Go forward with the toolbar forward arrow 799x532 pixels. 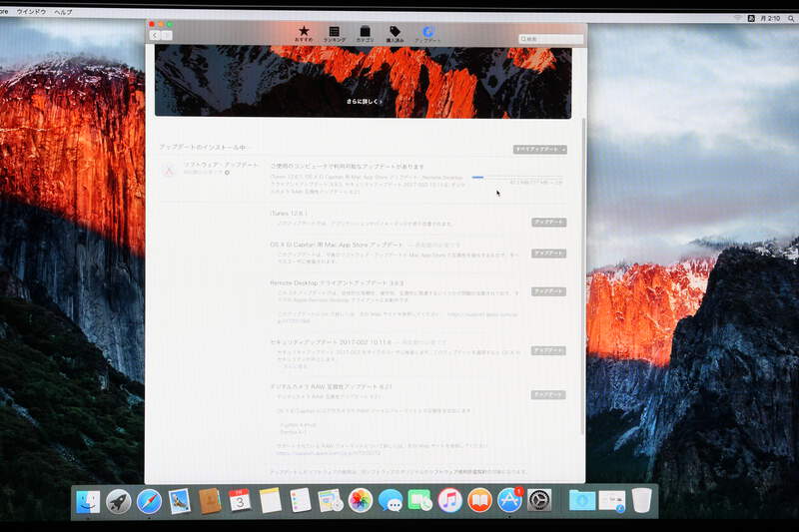(x=167, y=35)
